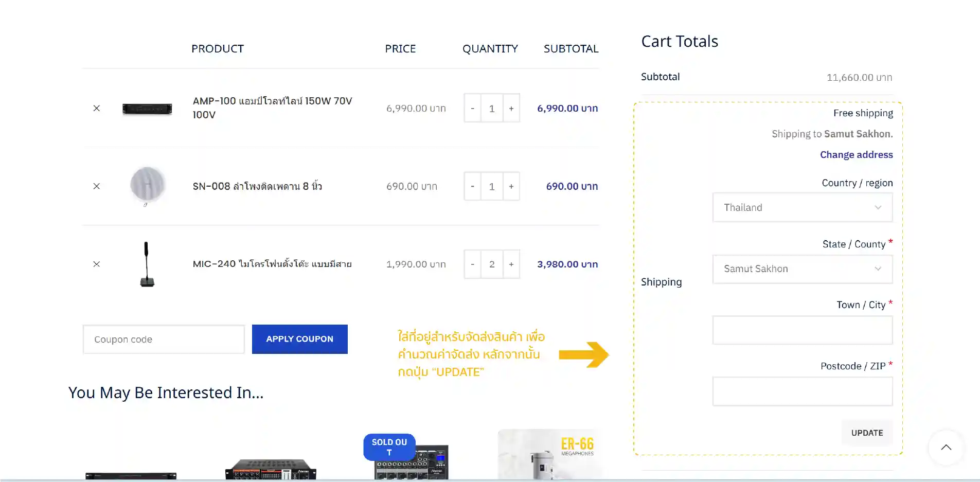The image size is (980, 482).
Task: Open AMP-100 amplifier product thumbnail
Action: coord(147,109)
